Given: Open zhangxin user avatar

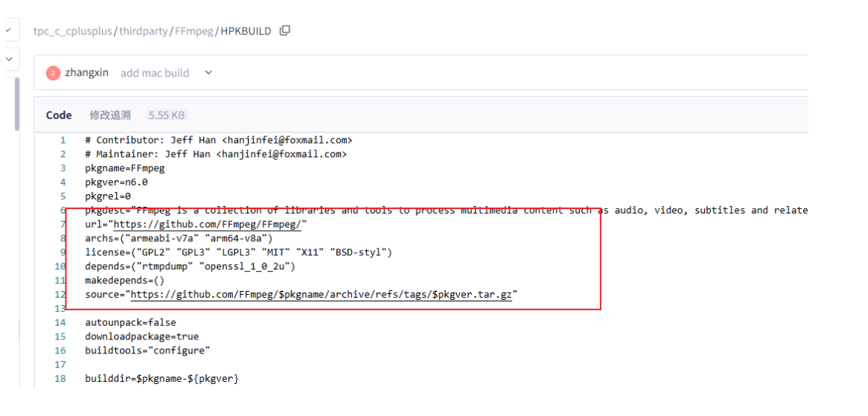Looking at the screenshot, I should pos(53,73).
